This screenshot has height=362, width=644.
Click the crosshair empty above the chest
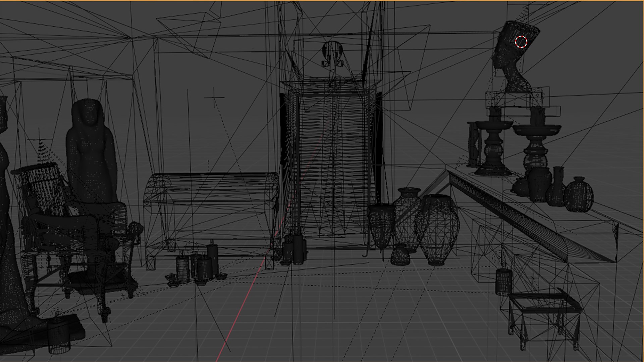point(214,98)
